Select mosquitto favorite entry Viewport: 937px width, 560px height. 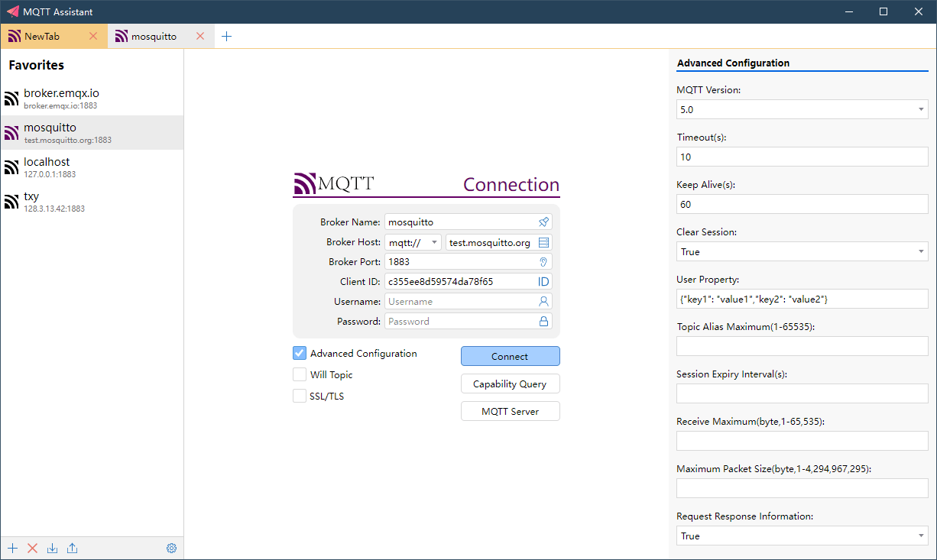click(x=92, y=133)
